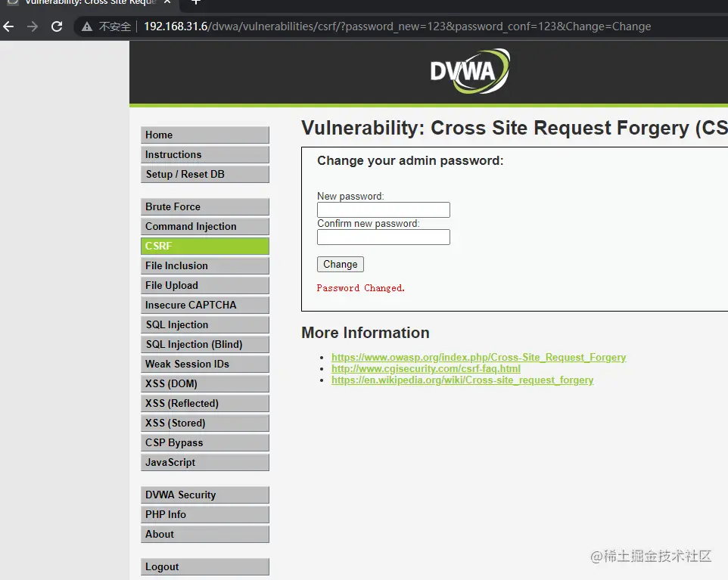
Task: Focus the Confirm new password field
Action: [x=384, y=237]
